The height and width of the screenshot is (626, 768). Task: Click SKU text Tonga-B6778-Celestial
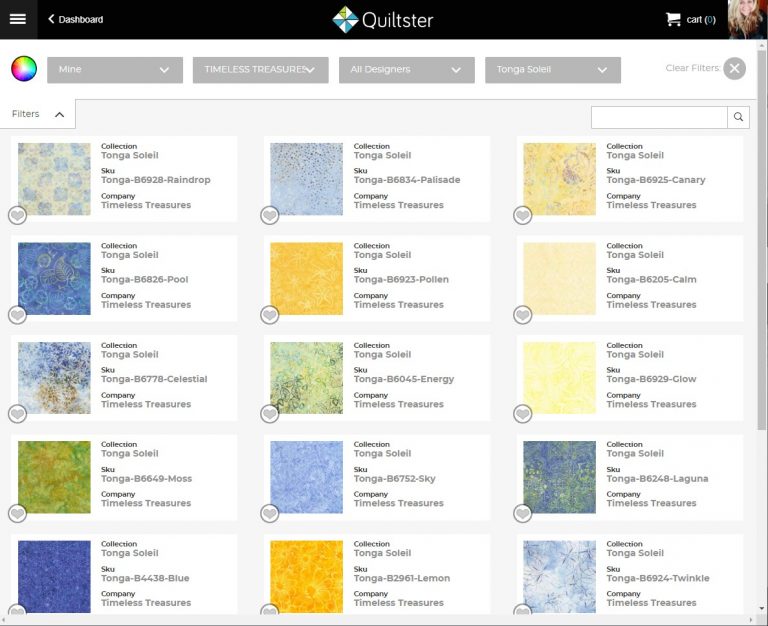(154, 379)
